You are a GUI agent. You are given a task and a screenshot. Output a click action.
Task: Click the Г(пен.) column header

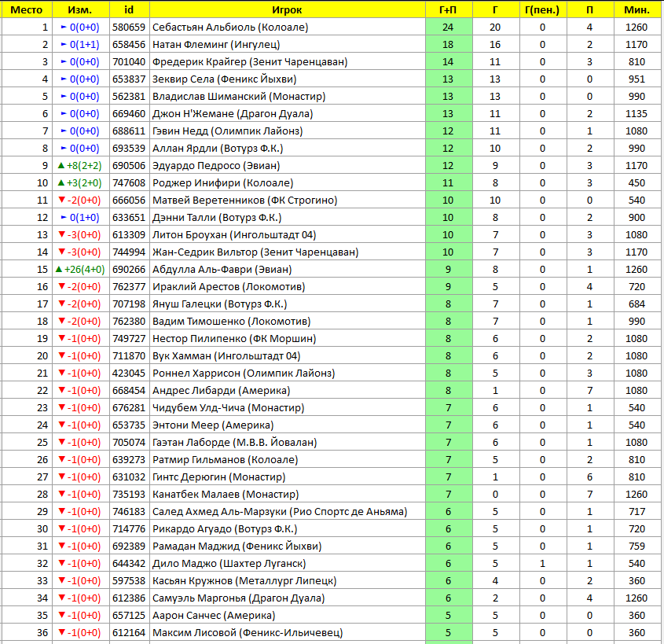tap(542, 9)
